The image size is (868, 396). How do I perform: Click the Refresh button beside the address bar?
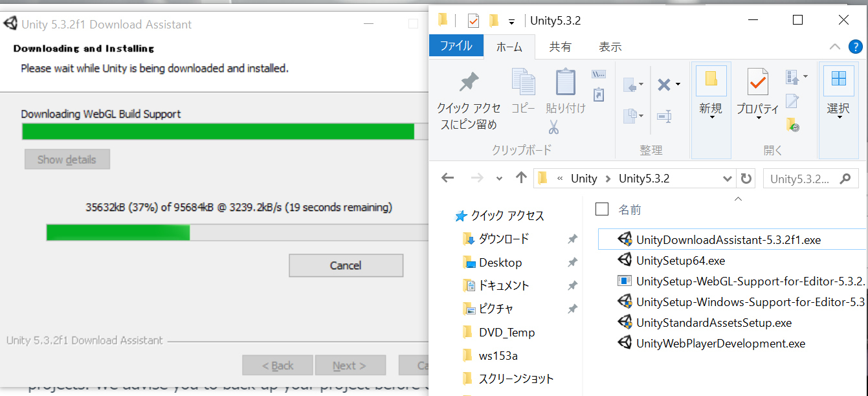[746, 179]
